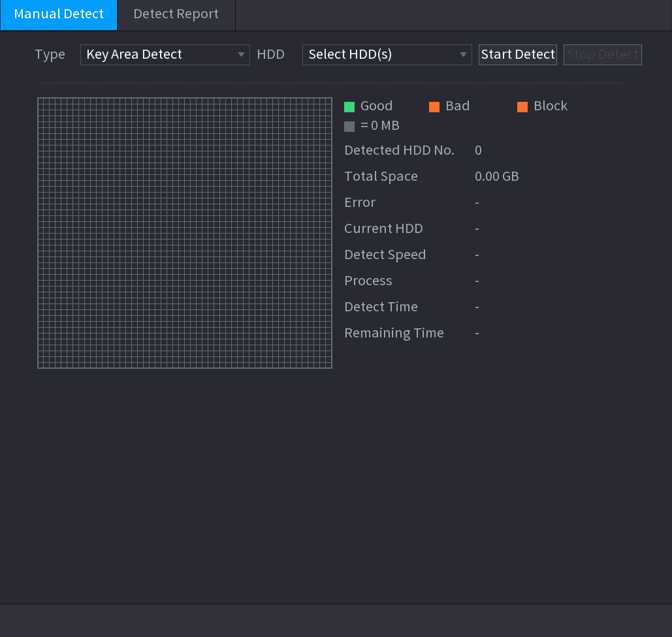Open the Key Area Detect type dropdown
The width and height of the screenshot is (672, 637).
tap(165, 55)
